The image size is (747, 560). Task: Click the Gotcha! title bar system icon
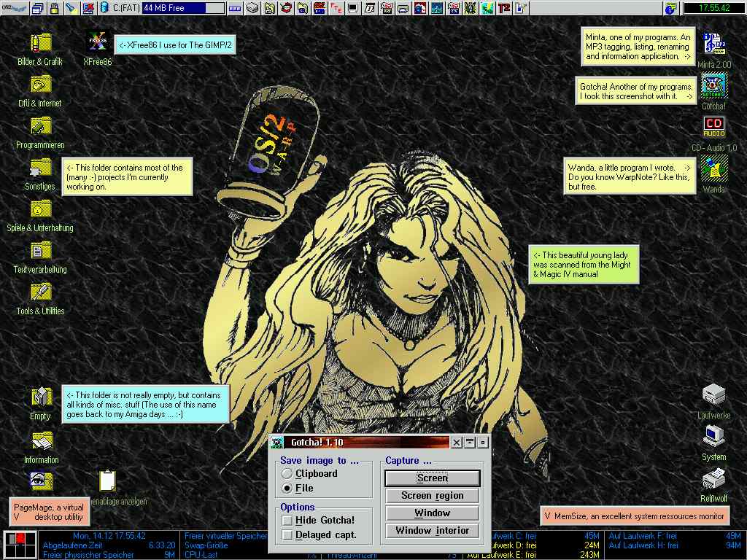[x=276, y=443]
